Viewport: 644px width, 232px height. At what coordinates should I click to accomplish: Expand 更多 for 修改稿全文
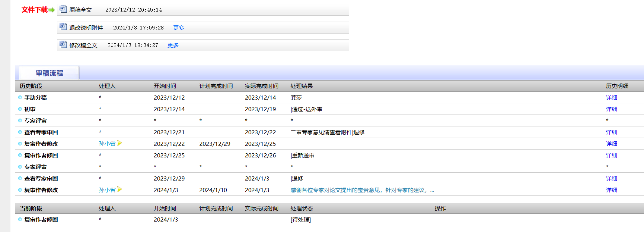pyautogui.click(x=173, y=46)
